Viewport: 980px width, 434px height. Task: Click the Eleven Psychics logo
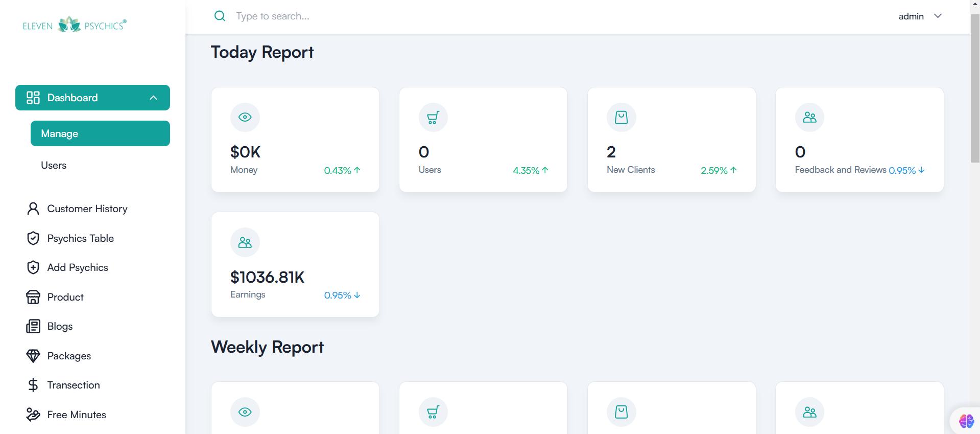75,25
